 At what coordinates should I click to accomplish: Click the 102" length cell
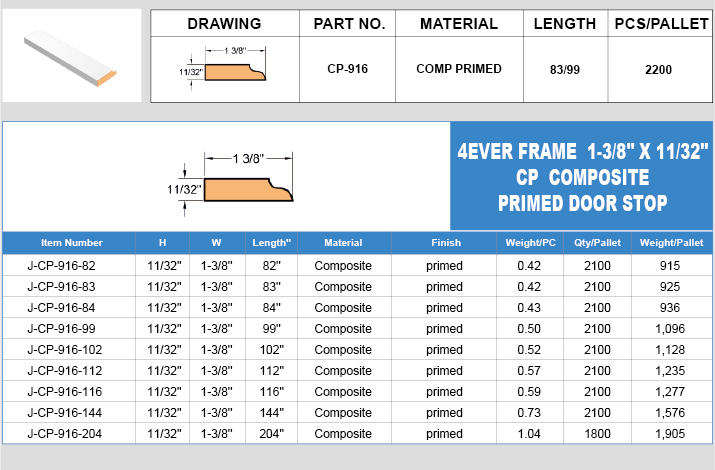click(x=271, y=350)
